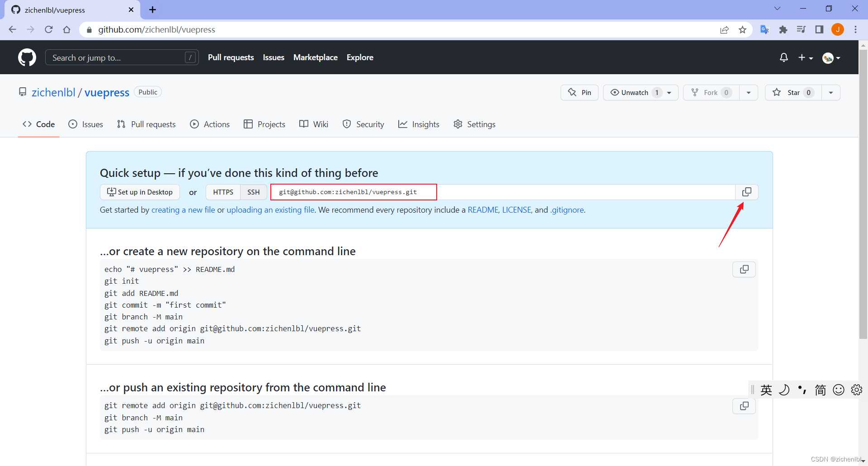Image resolution: width=868 pixels, height=466 pixels.
Task: Expand the Fork dropdown arrow
Action: (x=749, y=92)
